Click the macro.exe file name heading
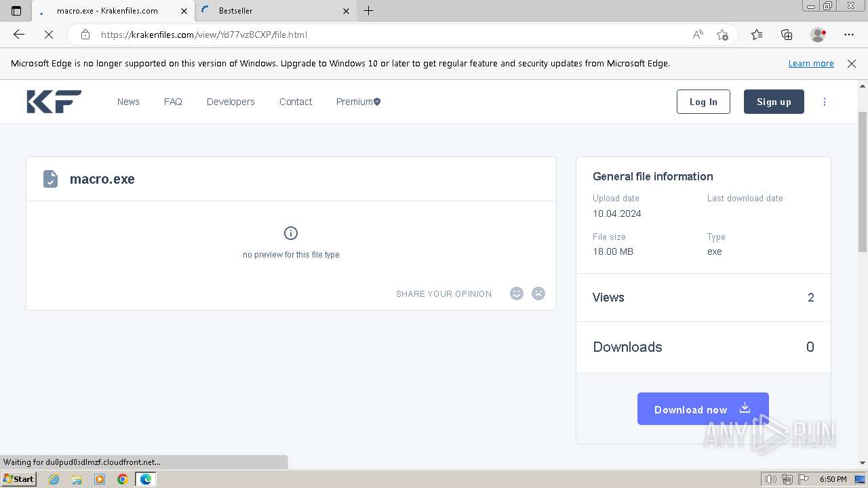Viewport: 868px width, 488px height. pyautogui.click(x=102, y=179)
